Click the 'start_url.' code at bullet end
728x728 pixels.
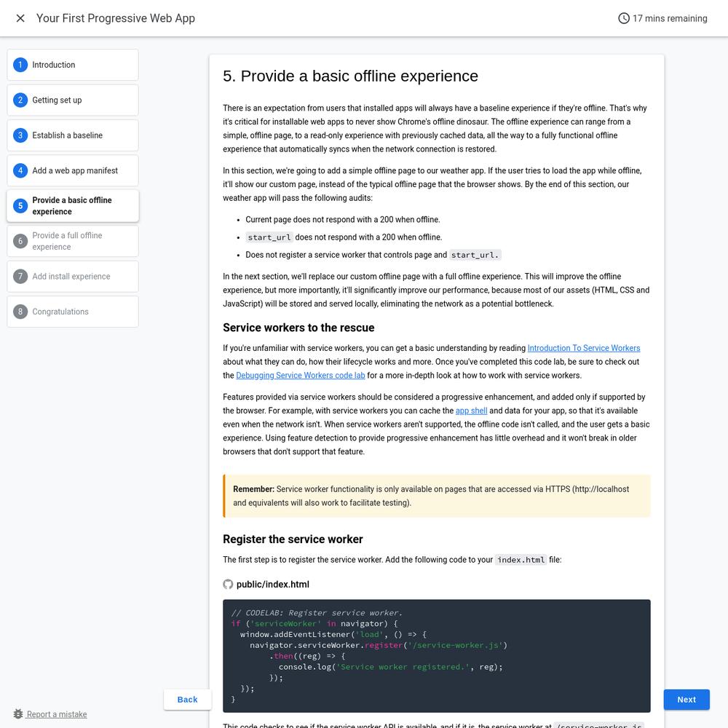[x=475, y=255]
